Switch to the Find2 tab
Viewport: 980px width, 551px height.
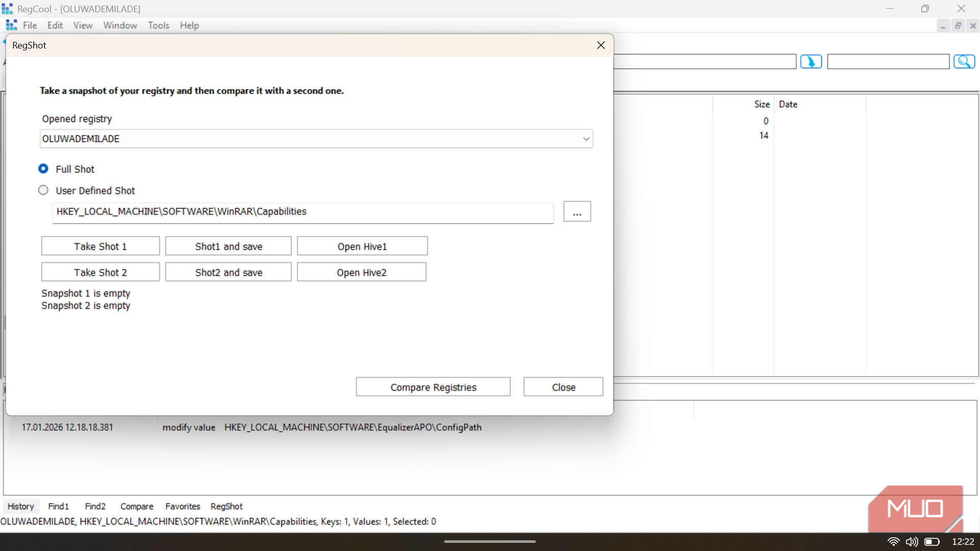(95, 507)
